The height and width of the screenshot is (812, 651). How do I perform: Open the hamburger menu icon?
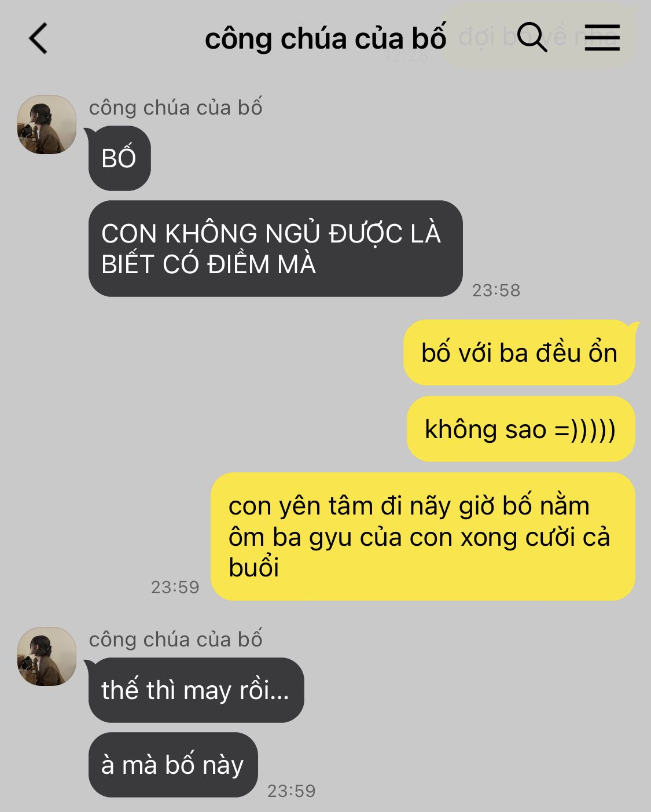tap(602, 38)
